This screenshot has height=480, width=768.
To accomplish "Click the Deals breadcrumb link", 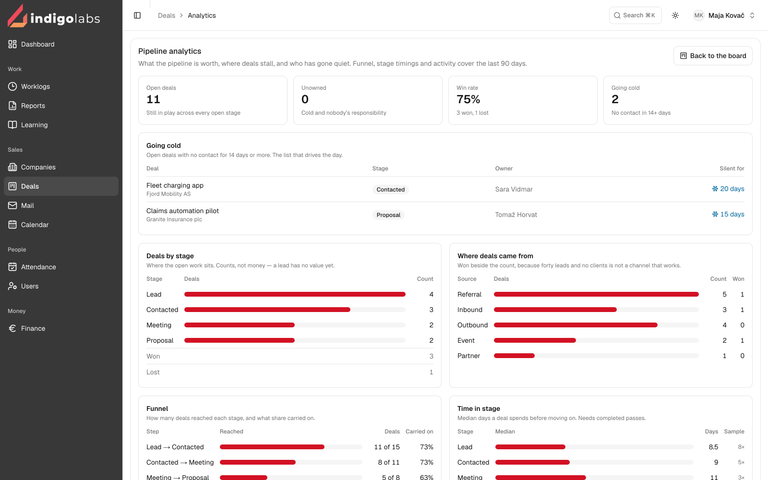I will point(166,15).
